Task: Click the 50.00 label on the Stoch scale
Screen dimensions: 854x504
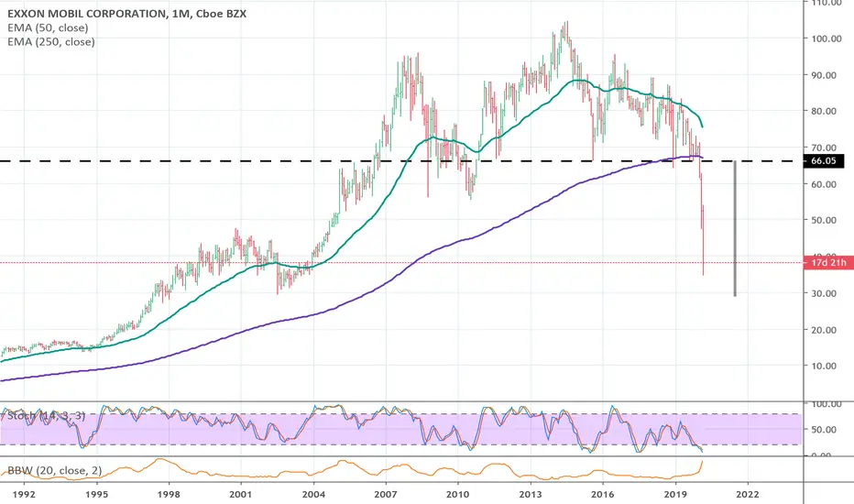Action: point(824,430)
